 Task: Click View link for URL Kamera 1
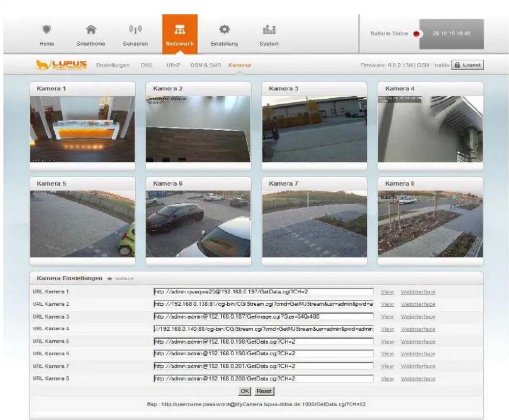pos(387,292)
